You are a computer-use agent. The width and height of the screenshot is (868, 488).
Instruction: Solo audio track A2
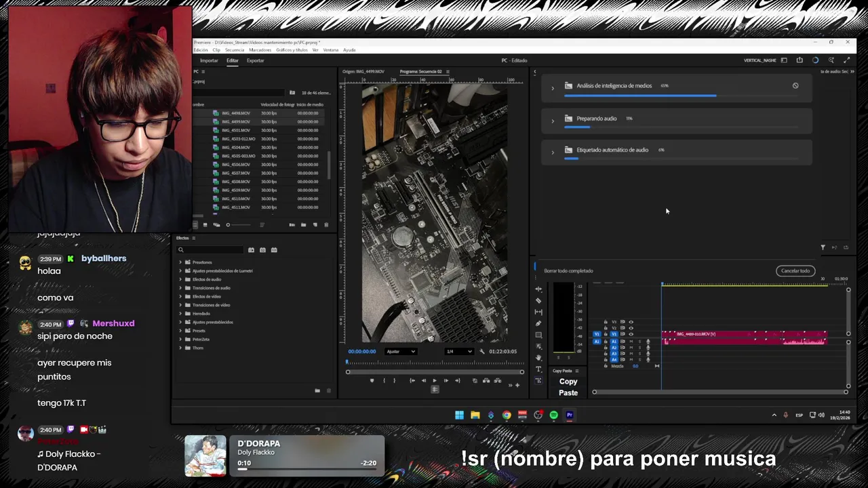[639, 348]
